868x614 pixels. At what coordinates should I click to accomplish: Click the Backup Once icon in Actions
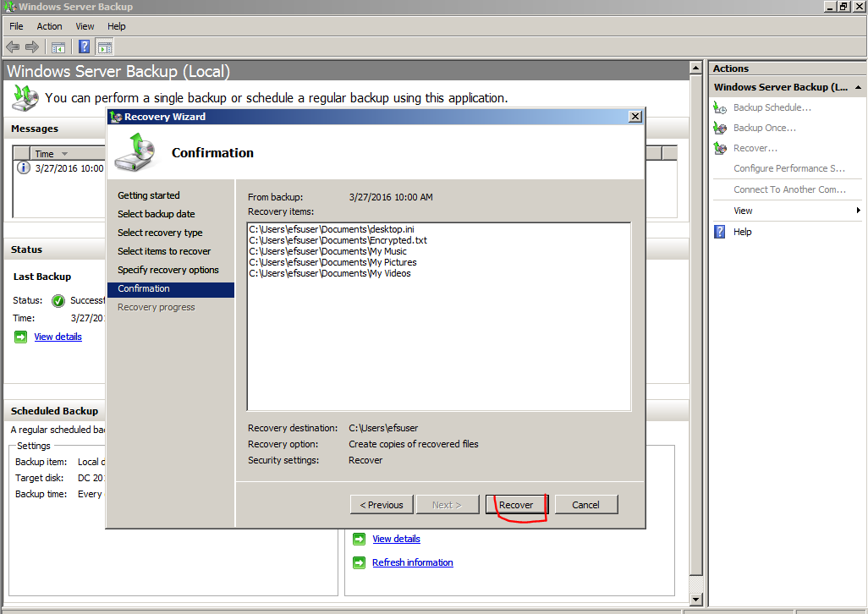coord(720,128)
